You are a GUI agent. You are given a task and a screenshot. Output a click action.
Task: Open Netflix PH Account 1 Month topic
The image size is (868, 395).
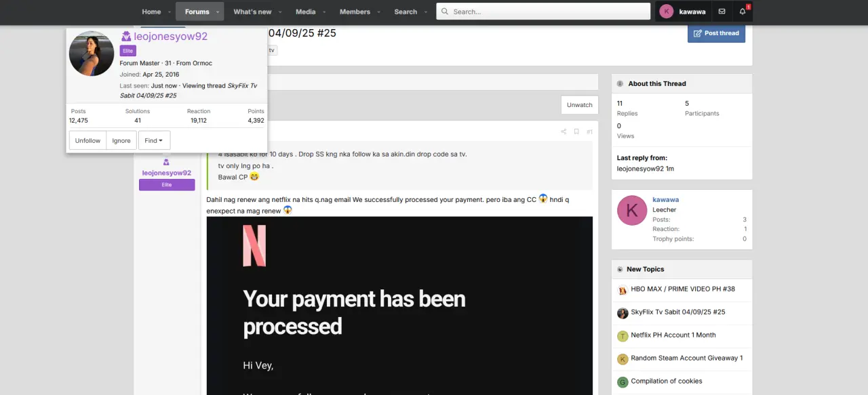click(673, 335)
